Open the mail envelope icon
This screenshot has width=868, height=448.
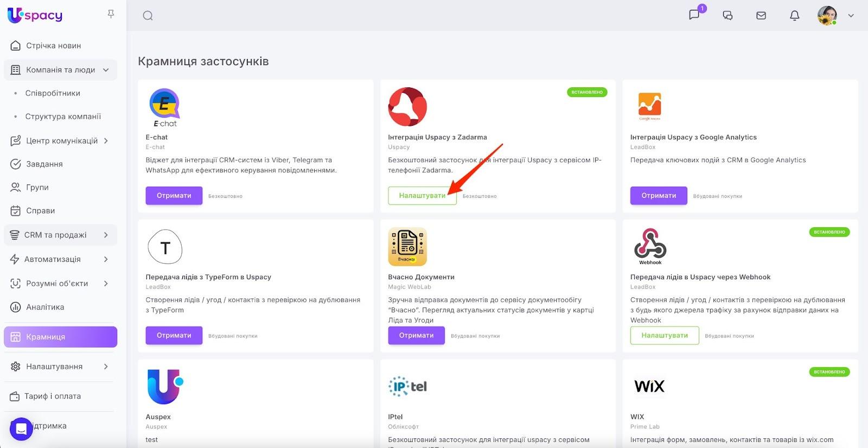tap(761, 16)
